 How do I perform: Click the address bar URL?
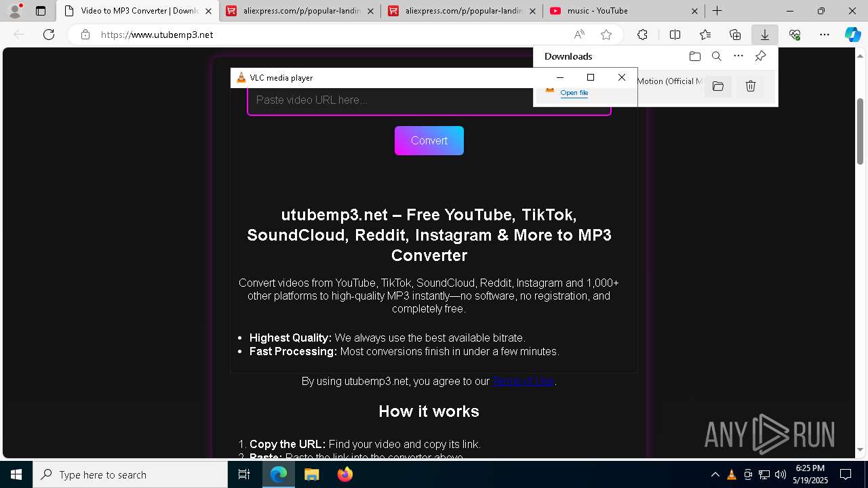click(157, 35)
